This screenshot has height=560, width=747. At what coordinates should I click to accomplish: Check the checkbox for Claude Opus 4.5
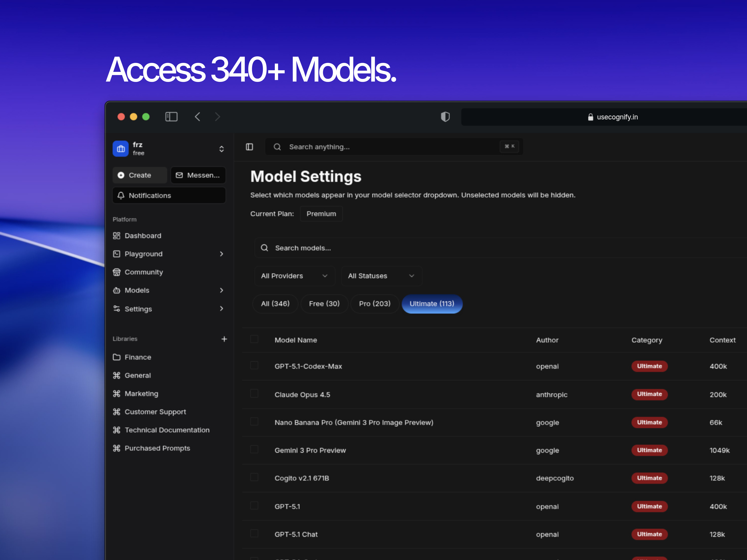254,394
